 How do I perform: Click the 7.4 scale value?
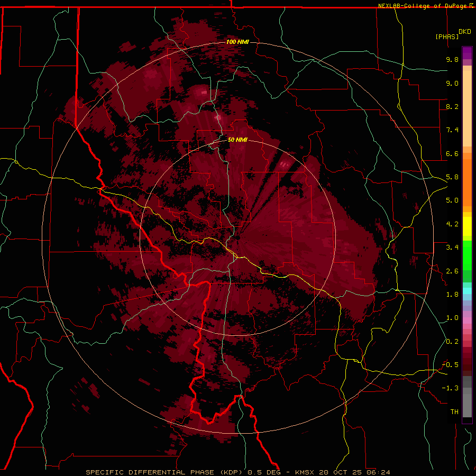(x=452, y=130)
